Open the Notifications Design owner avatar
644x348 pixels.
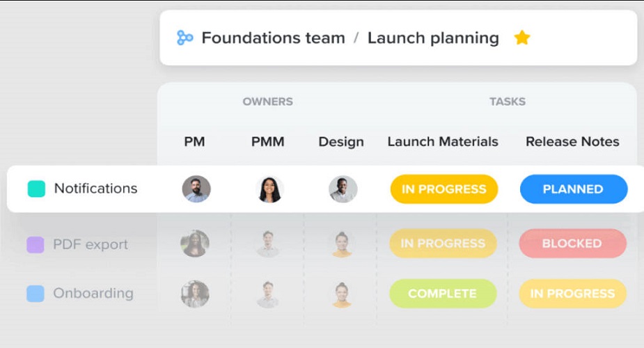tap(343, 189)
